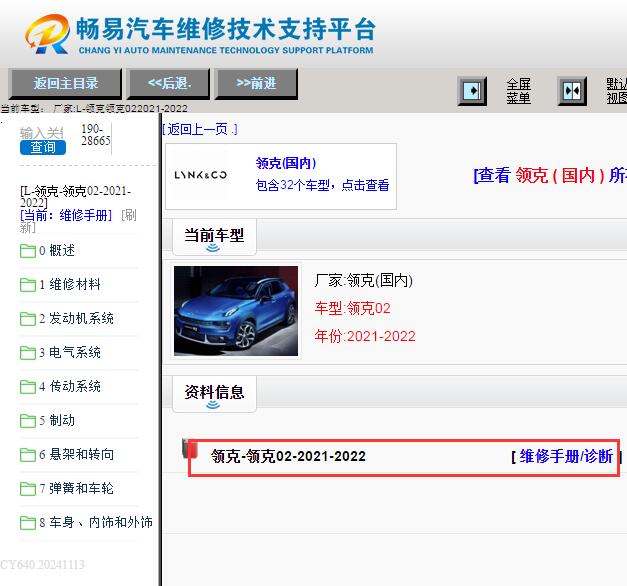Click the keyword search input field
627x586 pixels.
42,132
